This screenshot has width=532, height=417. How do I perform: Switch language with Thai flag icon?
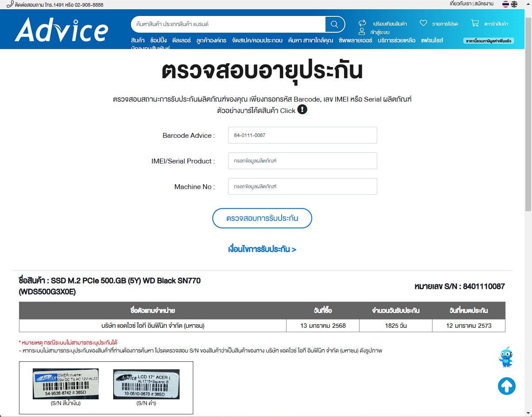coord(505,4)
